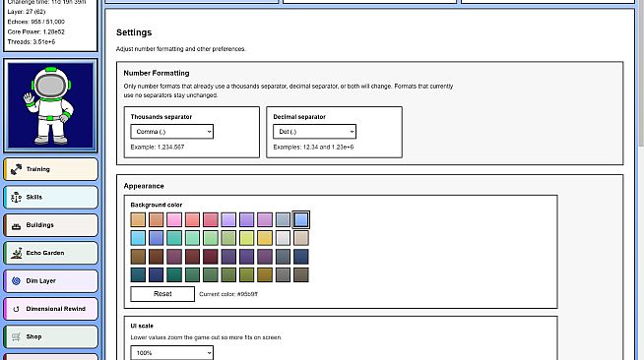Viewport: 644px width, 360px height.
Task: Click the Skills balance-scale icon
Action: (16, 198)
